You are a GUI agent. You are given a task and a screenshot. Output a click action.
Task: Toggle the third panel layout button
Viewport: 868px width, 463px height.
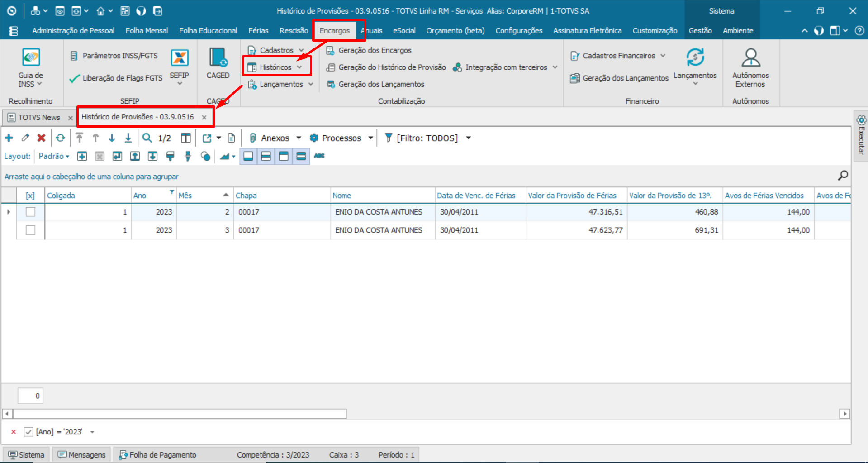(x=284, y=157)
